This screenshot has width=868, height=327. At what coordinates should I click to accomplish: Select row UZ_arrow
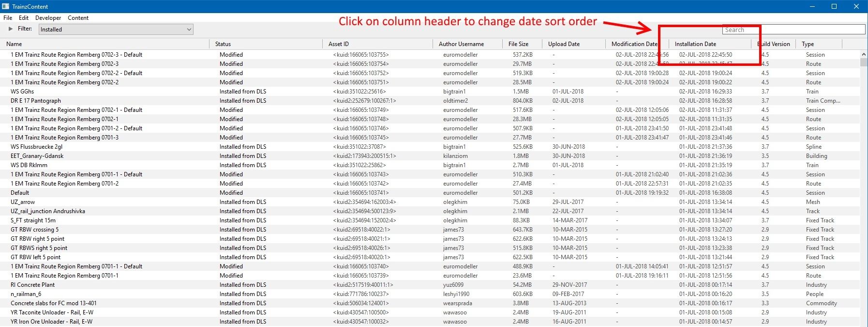click(431, 202)
